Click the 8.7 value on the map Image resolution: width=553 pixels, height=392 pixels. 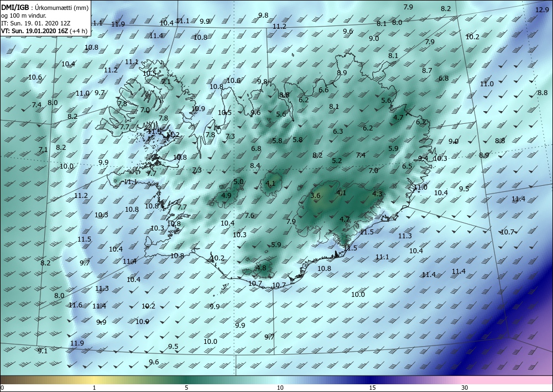(427, 71)
